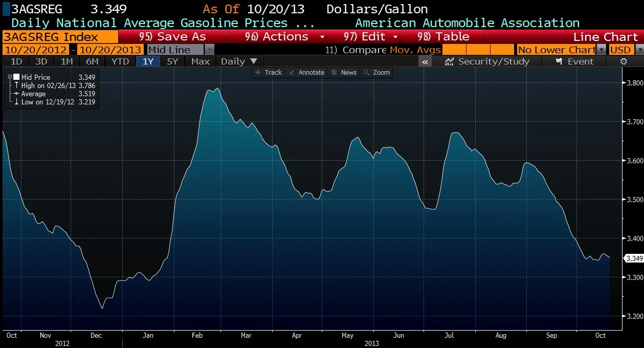
Task: Activate the Zoom magnifier tool
Action: (x=376, y=73)
